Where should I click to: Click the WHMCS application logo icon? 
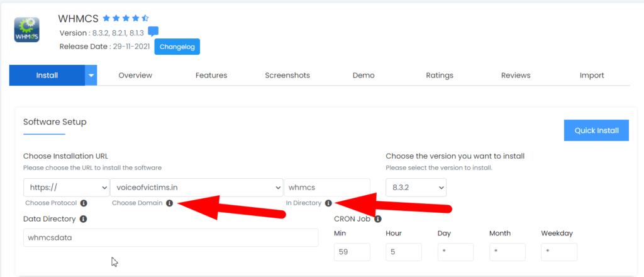coord(26,30)
